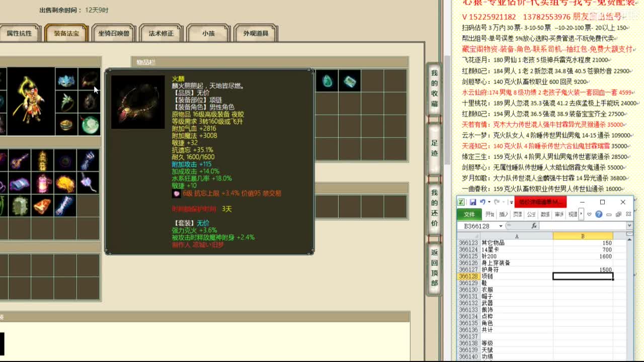Open the Excel 插入 ribbon tab
Image resolution: width=644 pixels, height=362 pixels.
pos(504,214)
